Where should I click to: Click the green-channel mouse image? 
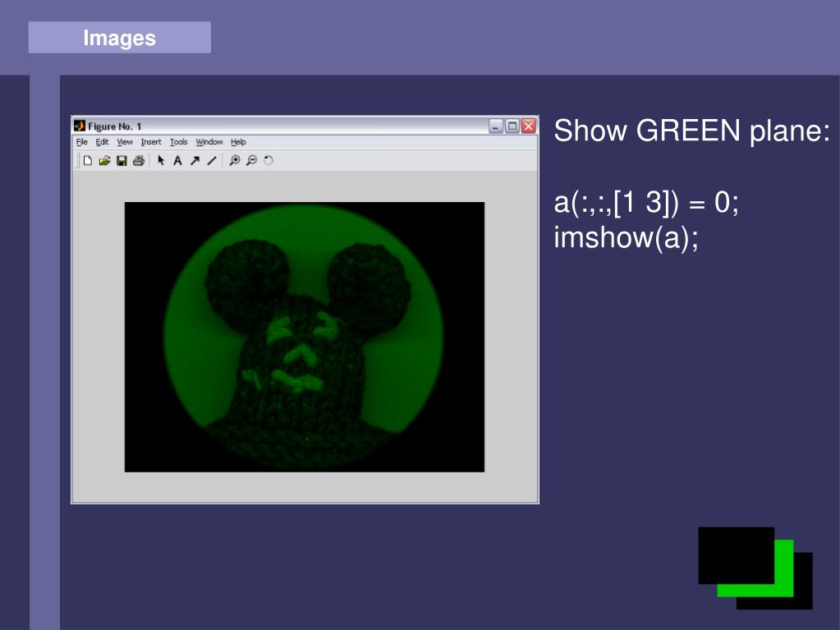(x=305, y=337)
